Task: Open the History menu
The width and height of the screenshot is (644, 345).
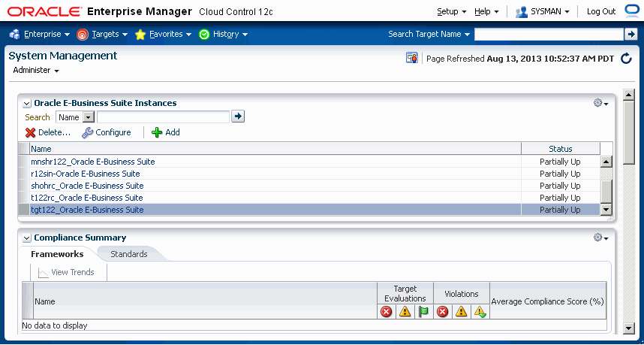Action: pyautogui.click(x=223, y=34)
